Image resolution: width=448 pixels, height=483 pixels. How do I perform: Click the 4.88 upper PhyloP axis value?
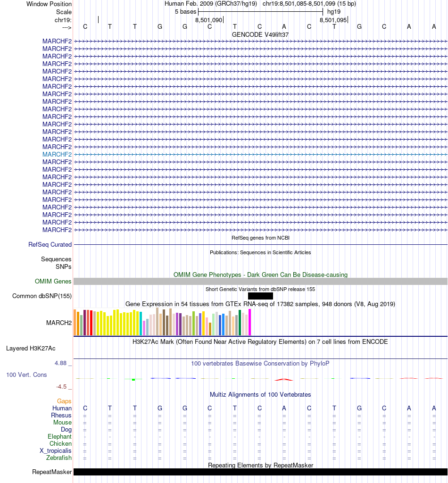click(61, 363)
